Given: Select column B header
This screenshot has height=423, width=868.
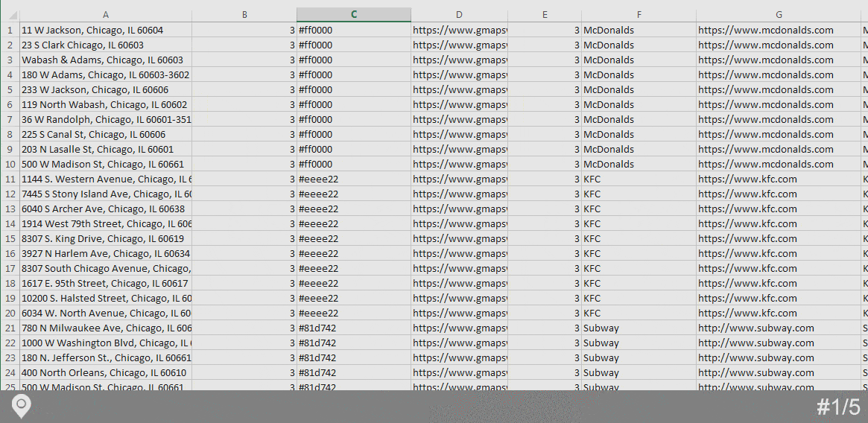Looking at the screenshot, I should (244, 15).
